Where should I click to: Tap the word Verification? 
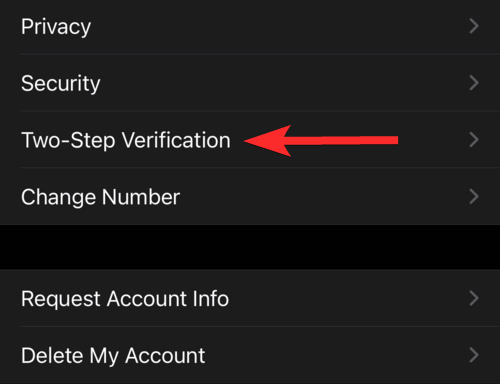[x=177, y=140]
